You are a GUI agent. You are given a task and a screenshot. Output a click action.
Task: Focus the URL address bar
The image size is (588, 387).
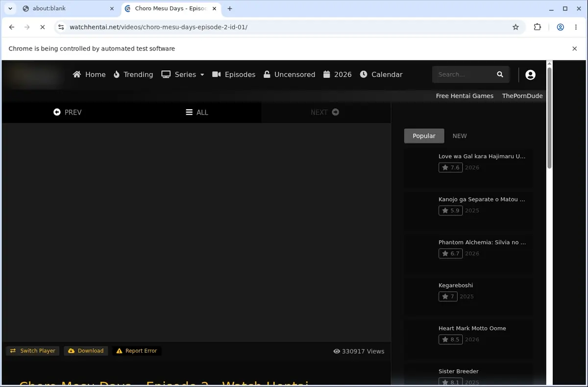coord(289,27)
